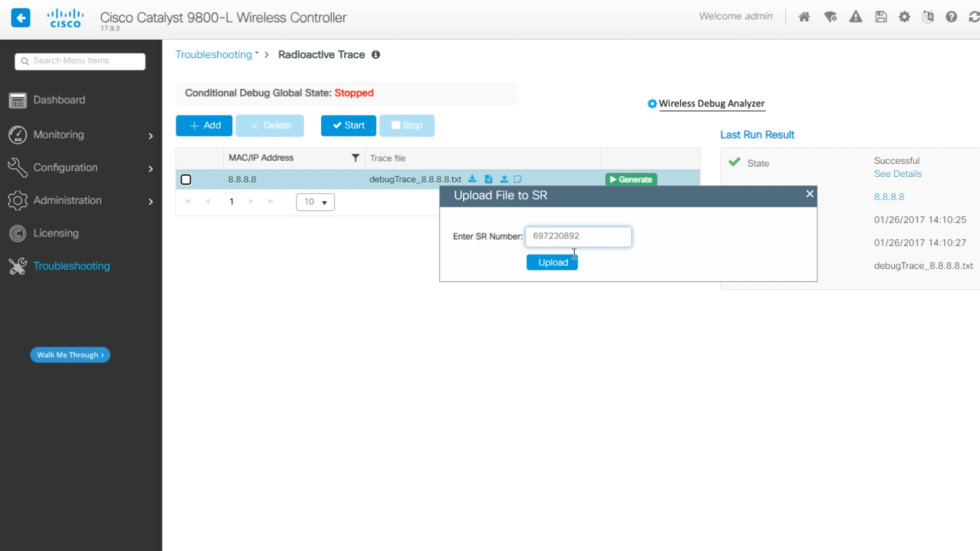The width and height of the screenshot is (980, 551).
Task: Go to previous page of the table
Action: pyautogui.click(x=208, y=202)
